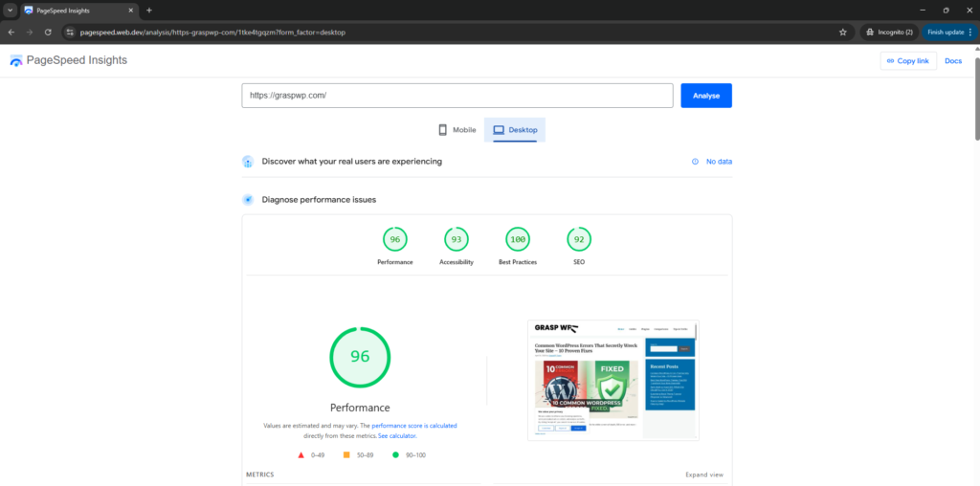The image size is (980, 486).
Task: Open the tab search dropdown arrow
Action: 10,11
